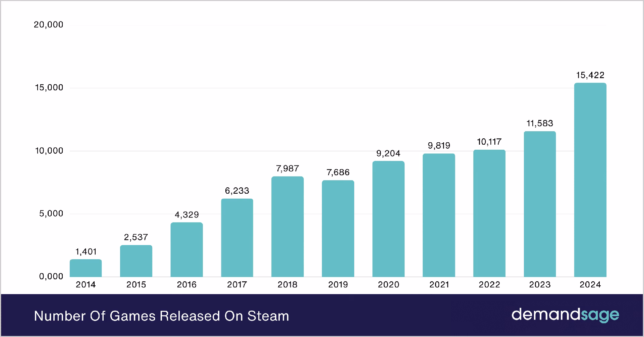Click the 2,537 value label
644x337 pixels.
(x=136, y=237)
